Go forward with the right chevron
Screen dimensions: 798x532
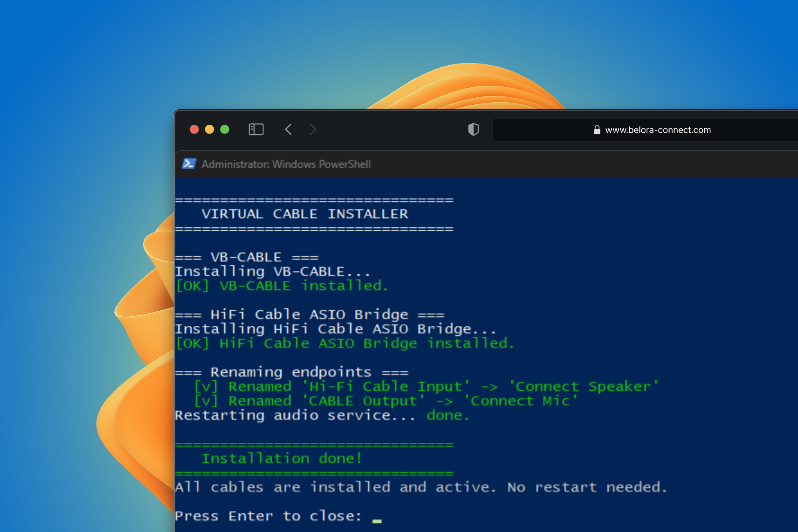[313, 129]
